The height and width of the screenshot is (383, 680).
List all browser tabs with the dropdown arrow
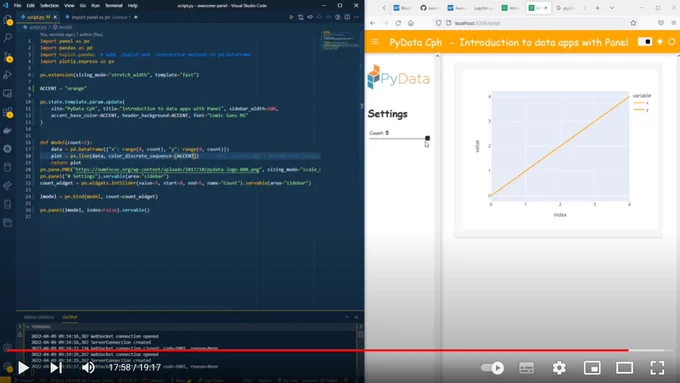611,8
